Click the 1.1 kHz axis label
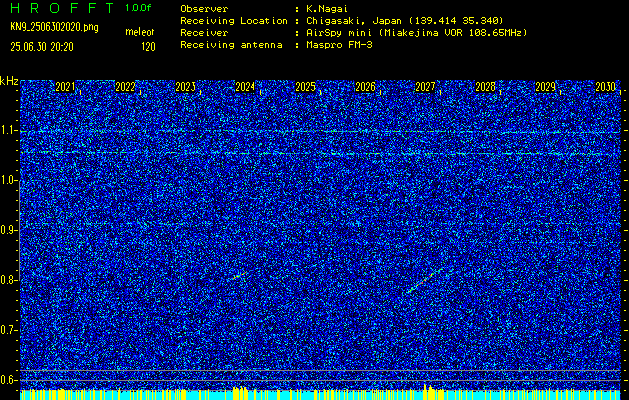This screenshot has width=629, height=400. (8, 131)
